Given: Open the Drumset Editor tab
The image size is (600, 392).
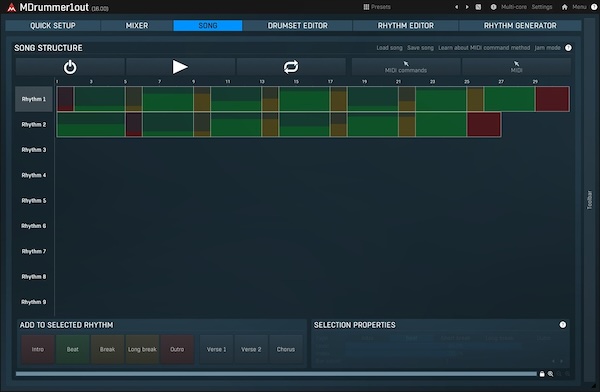Looking at the screenshot, I should tap(297, 26).
